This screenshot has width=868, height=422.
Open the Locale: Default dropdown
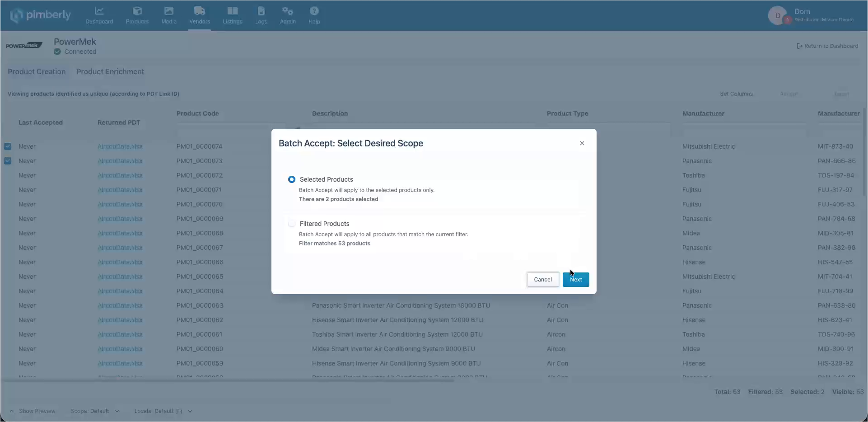[163, 411]
